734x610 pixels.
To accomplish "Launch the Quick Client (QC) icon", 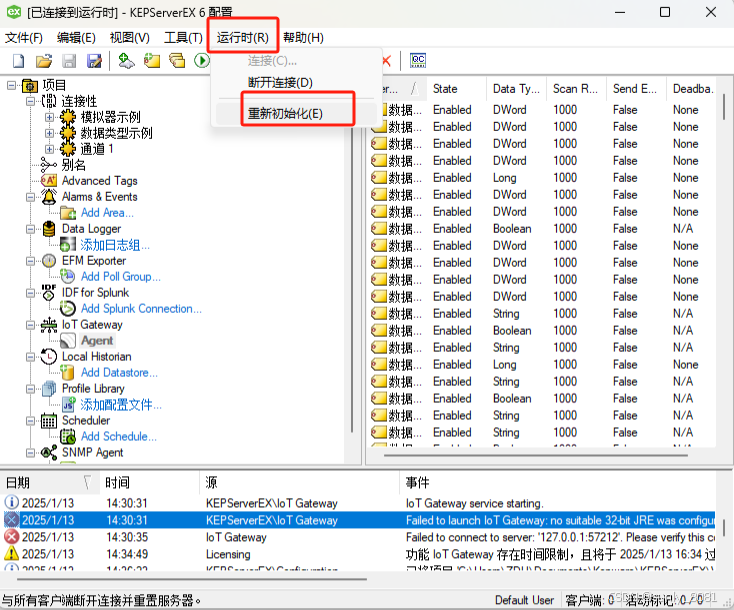I will [418, 60].
